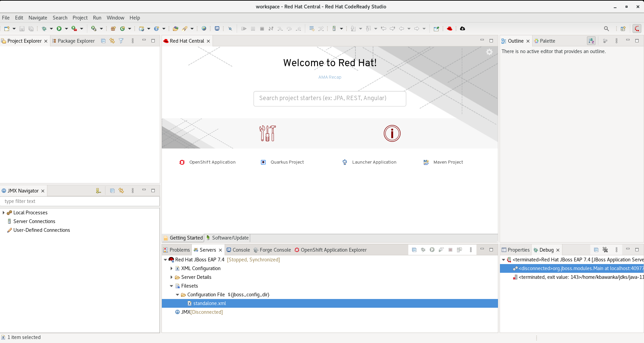Click the toolbar search magnifier icon
Viewport: 644px width, 343px height.
coord(606,29)
